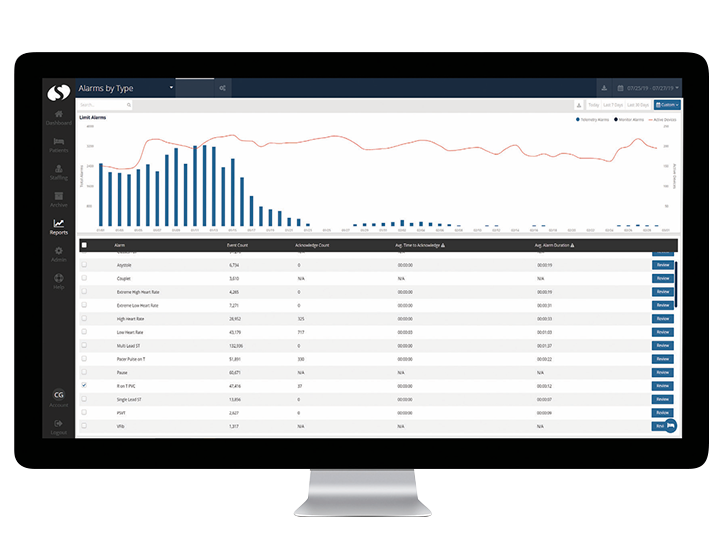Select the Today filter

[x=594, y=104]
